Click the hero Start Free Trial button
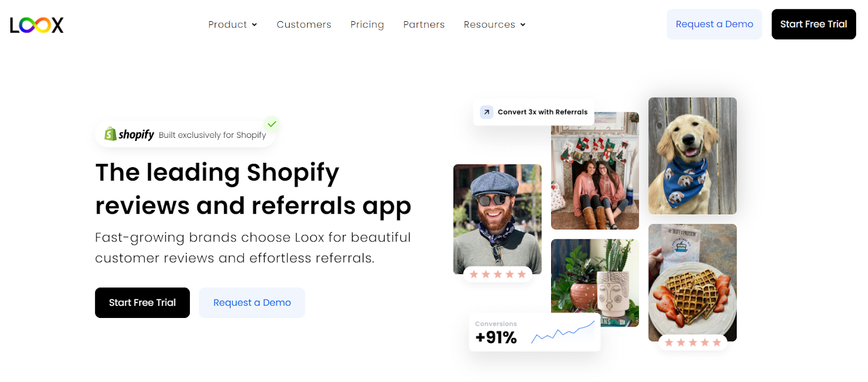Image resolution: width=868 pixels, height=382 pixels. coord(142,303)
